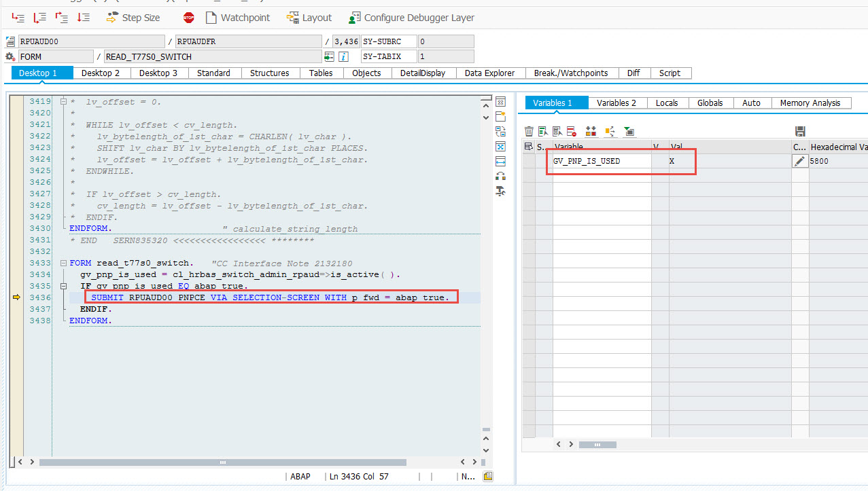This screenshot has width=868, height=491.
Task: Open the Script tab
Action: click(670, 73)
